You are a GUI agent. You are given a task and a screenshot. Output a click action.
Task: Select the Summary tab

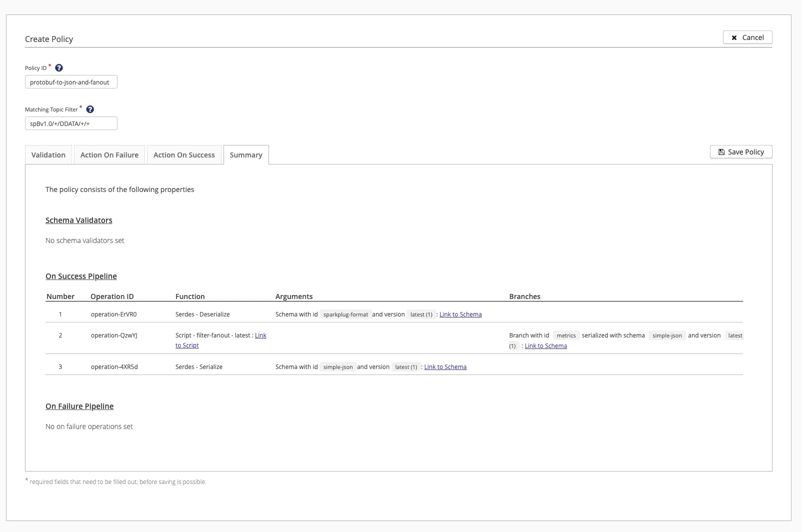point(246,155)
